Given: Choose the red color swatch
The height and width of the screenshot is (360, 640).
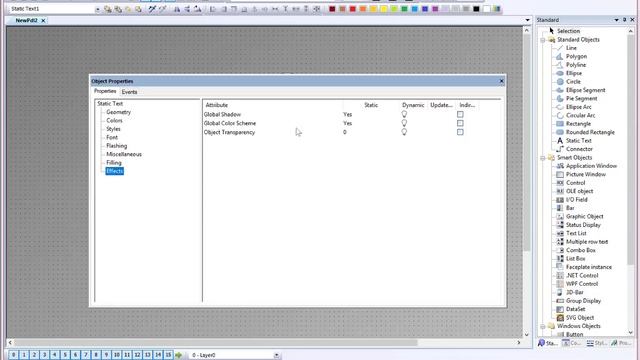Looking at the screenshot, I should click(x=353, y=9).
